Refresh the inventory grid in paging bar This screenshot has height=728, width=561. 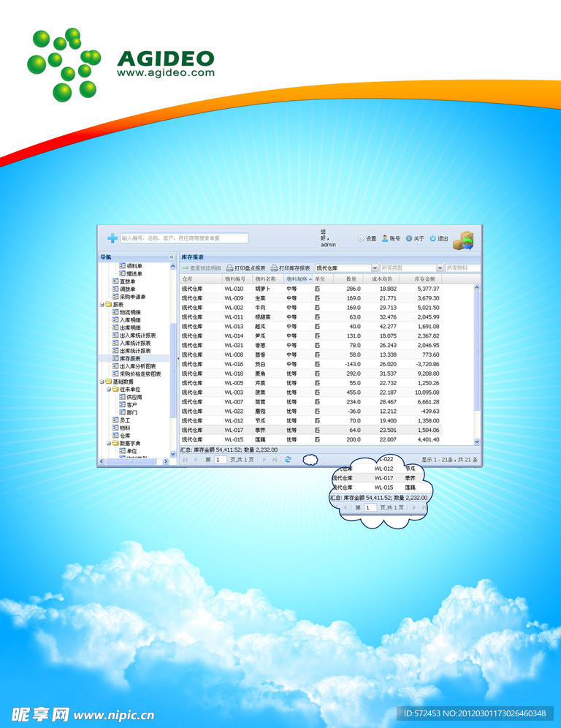pos(288,460)
